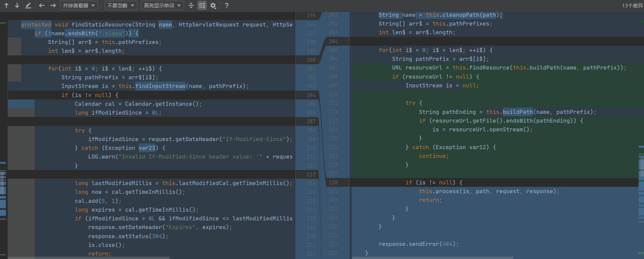Click right line number 220
The height and width of the screenshot is (259, 644).
[x=333, y=182]
